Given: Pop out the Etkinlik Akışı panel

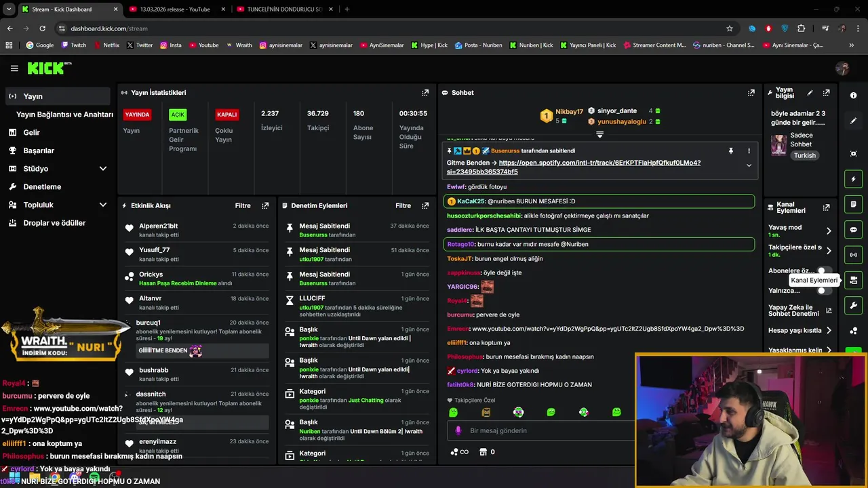Looking at the screenshot, I should [x=265, y=205].
